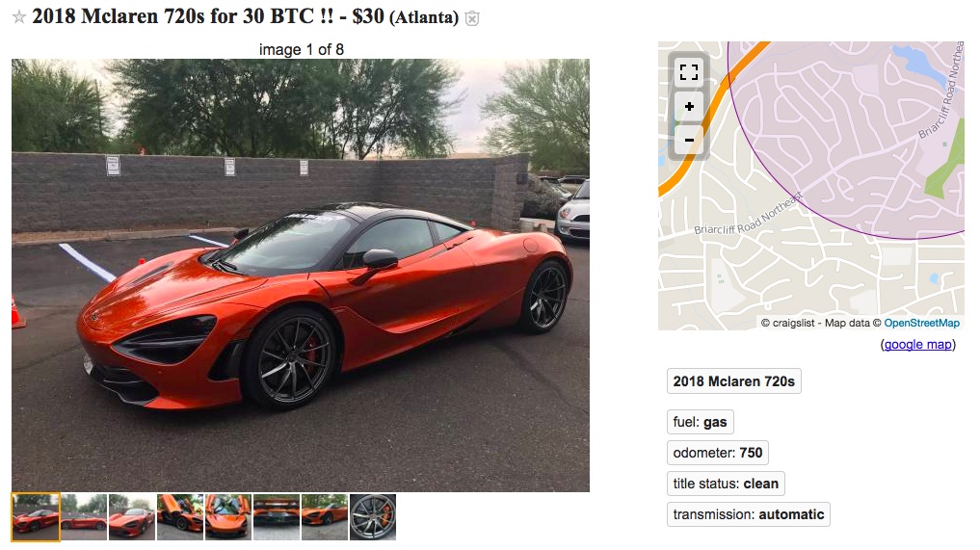The height and width of the screenshot is (550, 980).
Task: Hide this posting using the trash icon
Action: (472, 18)
